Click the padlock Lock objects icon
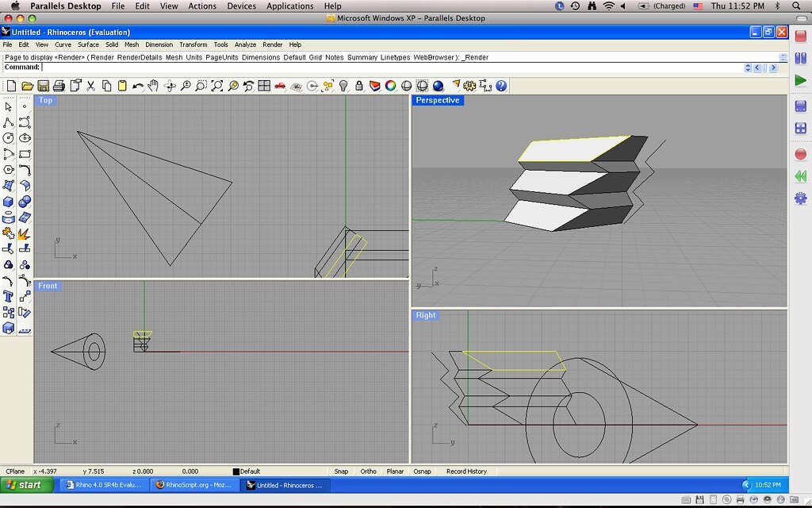Image resolution: width=812 pixels, height=508 pixels. [x=359, y=86]
